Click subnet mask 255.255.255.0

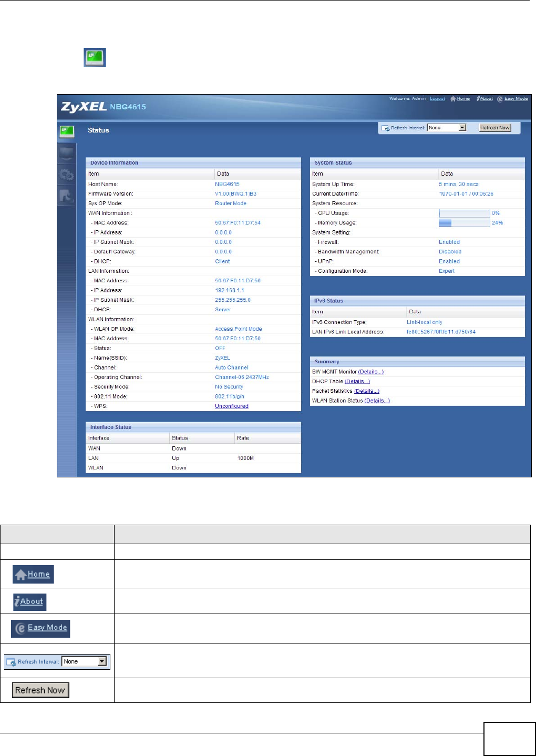point(233,300)
